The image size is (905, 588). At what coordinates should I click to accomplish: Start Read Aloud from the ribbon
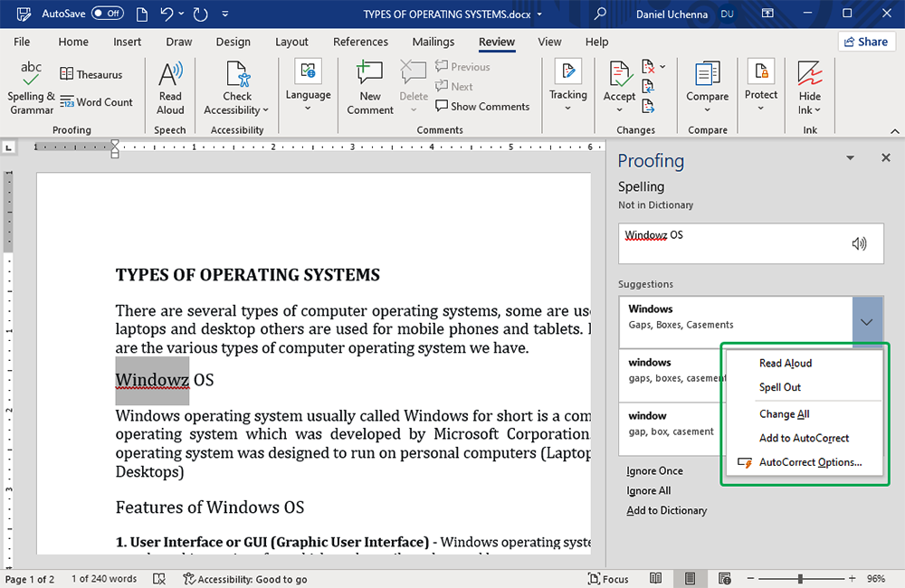[x=170, y=87]
